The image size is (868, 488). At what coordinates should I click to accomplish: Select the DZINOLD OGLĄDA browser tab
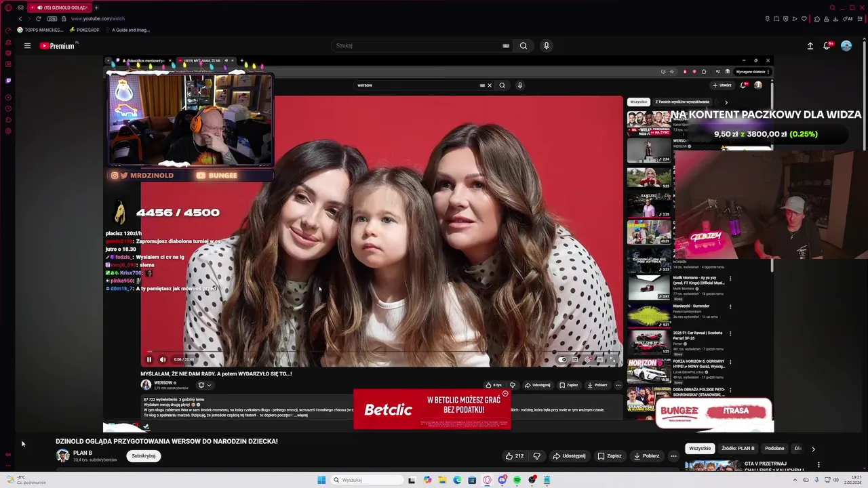point(60,7)
